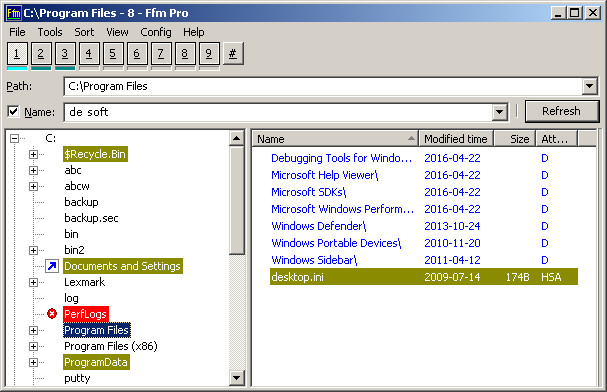Switch to view button 1
Viewport: 607px width, 392px height.
tap(17, 53)
